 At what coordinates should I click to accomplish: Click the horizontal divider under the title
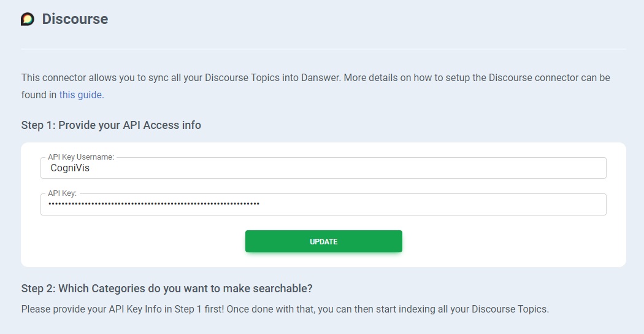[x=323, y=49]
